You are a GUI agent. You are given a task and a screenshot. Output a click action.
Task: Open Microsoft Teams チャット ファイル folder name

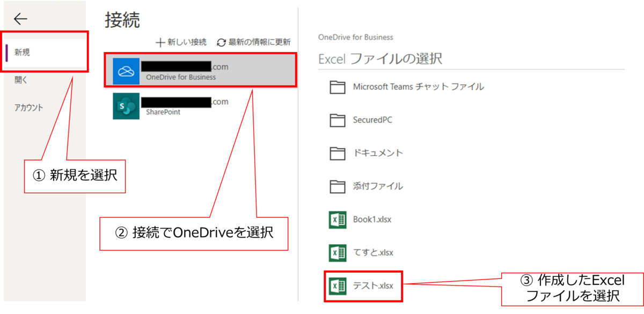(x=419, y=86)
